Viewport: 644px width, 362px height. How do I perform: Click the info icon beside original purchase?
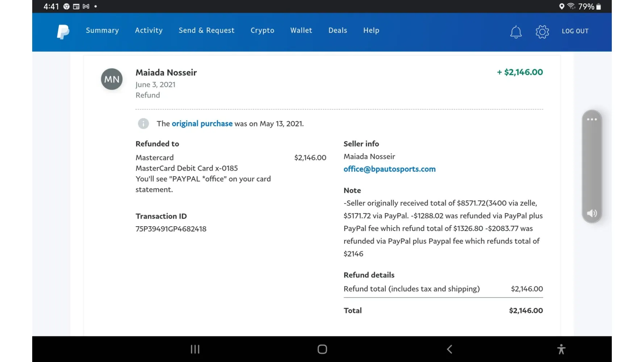pos(143,123)
